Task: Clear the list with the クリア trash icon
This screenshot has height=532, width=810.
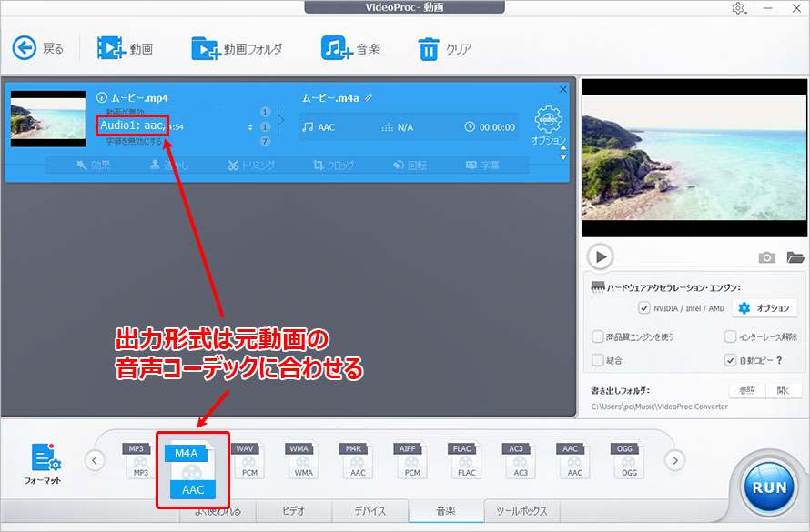Action: coord(429,49)
